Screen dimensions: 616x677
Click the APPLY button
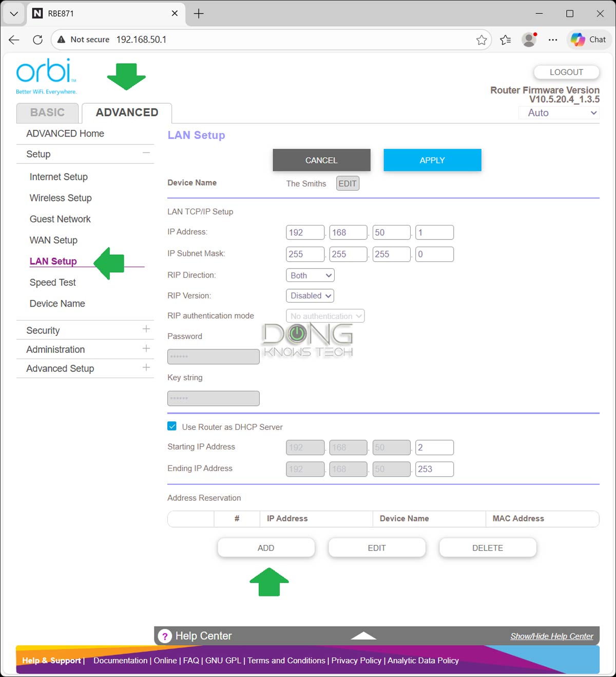[432, 160]
